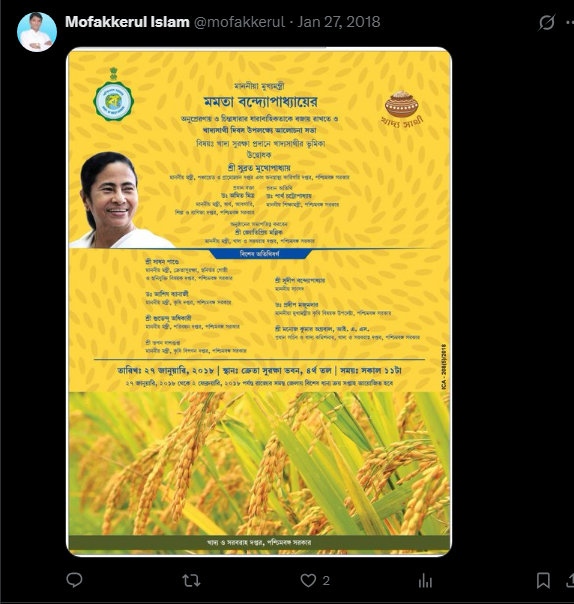Open the share icon at bottom right

(x=570, y=581)
